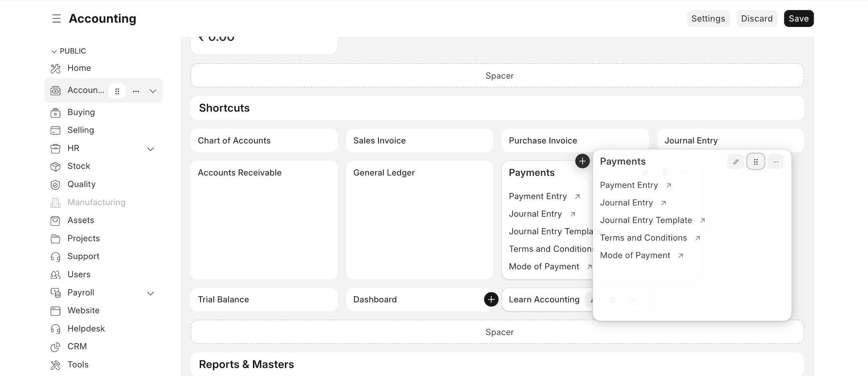The image size is (868, 376).
Task: Click the plus icon next to Dashboard
Action: coord(491,299)
